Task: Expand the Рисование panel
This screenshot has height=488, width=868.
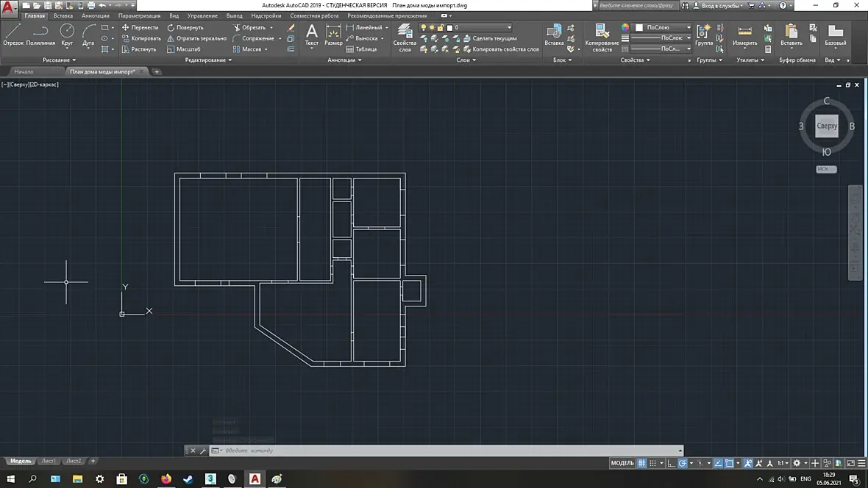Action: [x=59, y=60]
